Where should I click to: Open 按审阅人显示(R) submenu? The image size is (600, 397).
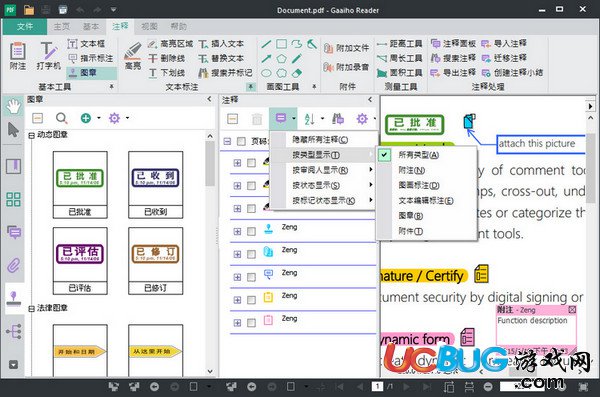click(x=323, y=170)
